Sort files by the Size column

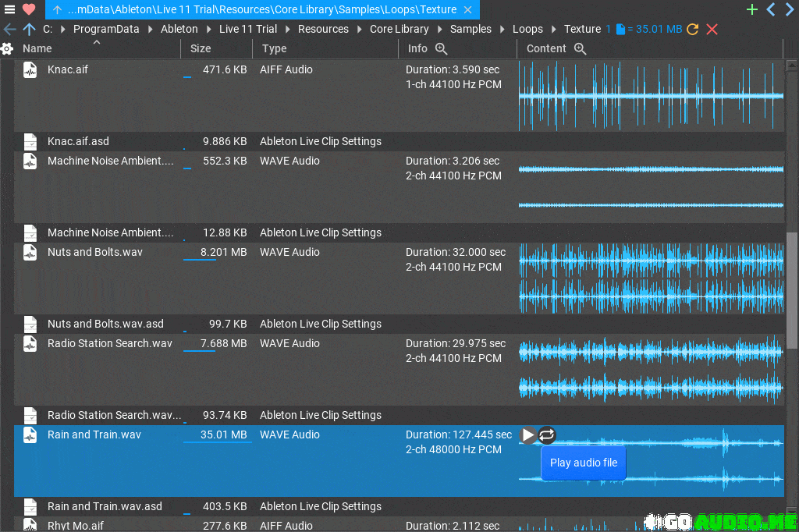point(201,48)
